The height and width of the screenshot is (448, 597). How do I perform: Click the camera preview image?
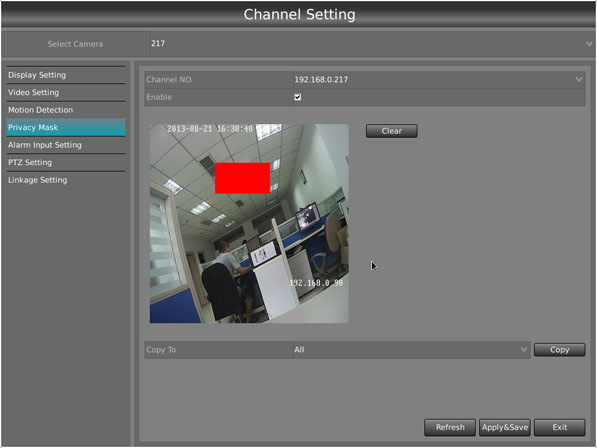pos(249,223)
